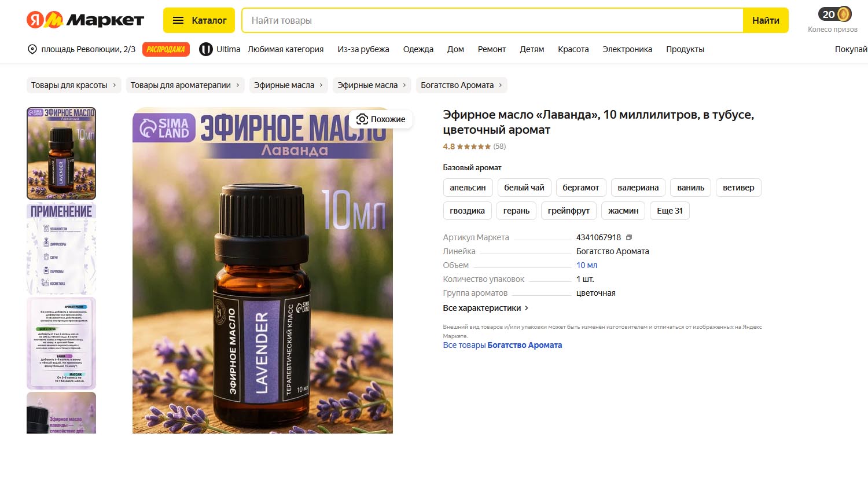Copy the article number with the copy icon

pyautogui.click(x=629, y=237)
